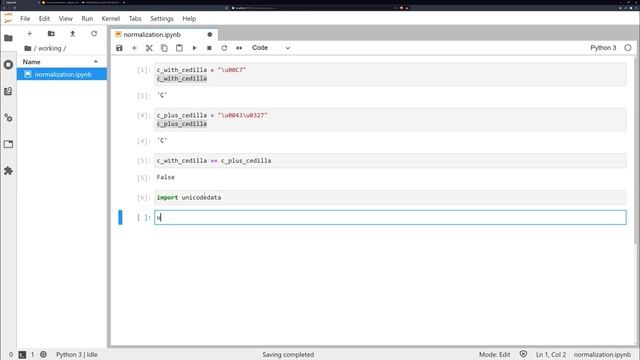640x360 pixels.
Task: Click the kernel status circle indicator
Action: [x=628, y=48]
